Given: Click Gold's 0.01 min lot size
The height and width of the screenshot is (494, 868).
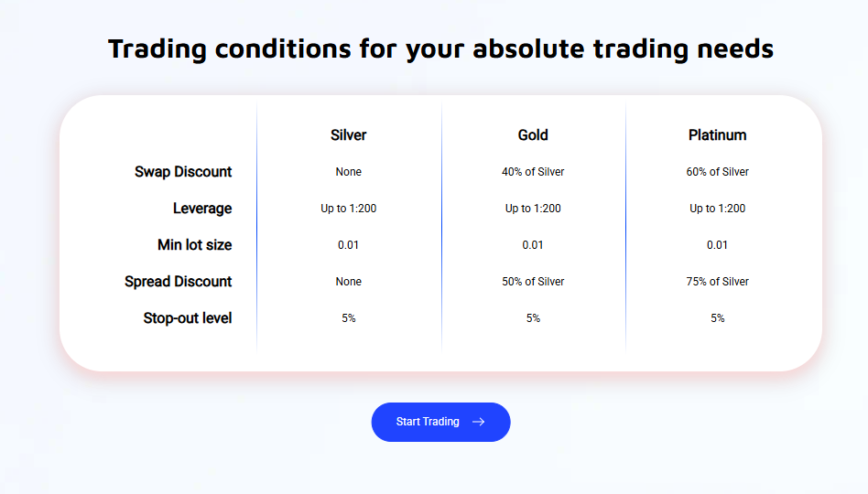Looking at the screenshot, I should [x=533, y=245].
